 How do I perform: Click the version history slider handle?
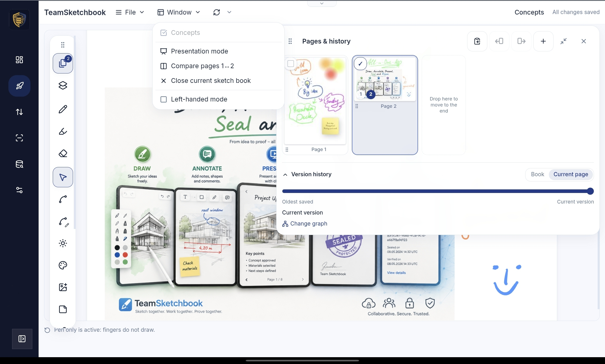(590, 191)
